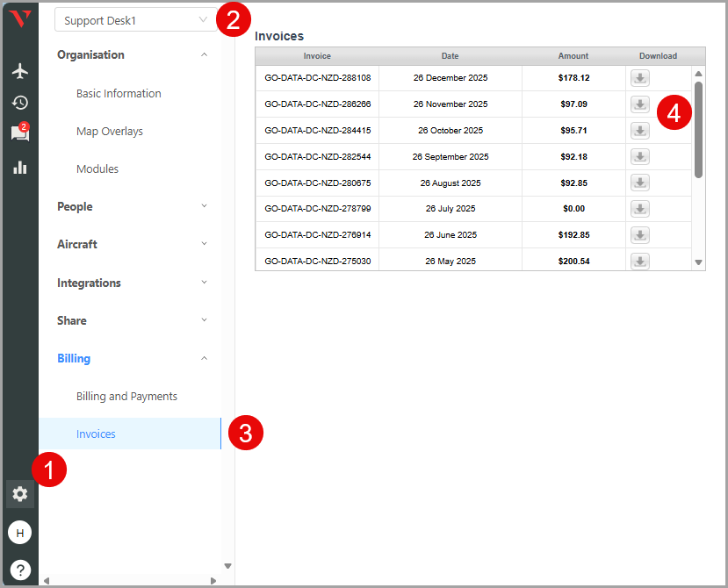
Task: Expand the People section
Action: click(132, 207)
